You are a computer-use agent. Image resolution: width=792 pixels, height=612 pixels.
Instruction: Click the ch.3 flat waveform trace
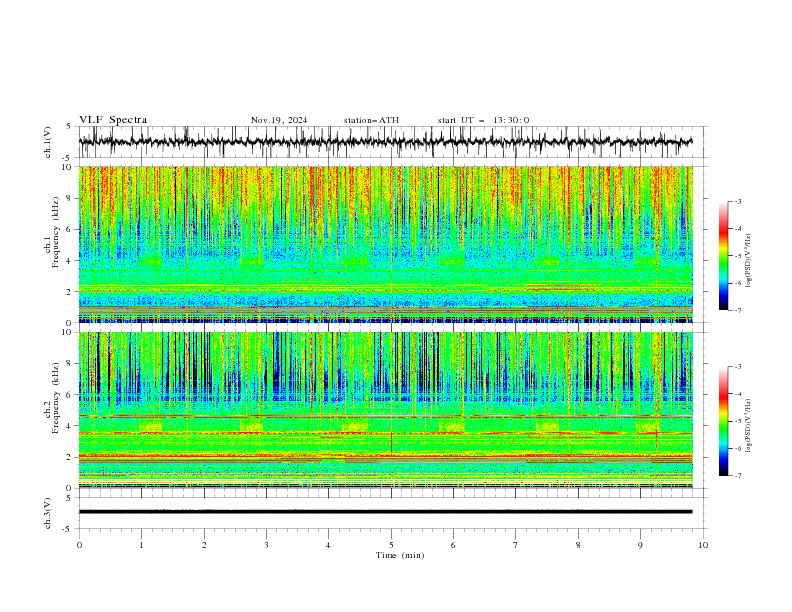[385, 512]
